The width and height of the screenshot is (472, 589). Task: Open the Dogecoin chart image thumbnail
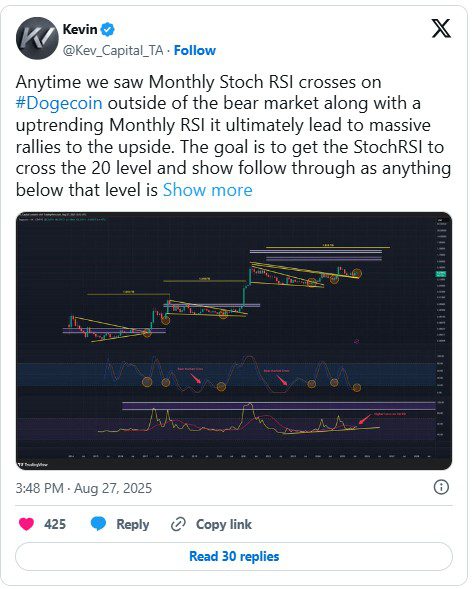coord(234,341)
